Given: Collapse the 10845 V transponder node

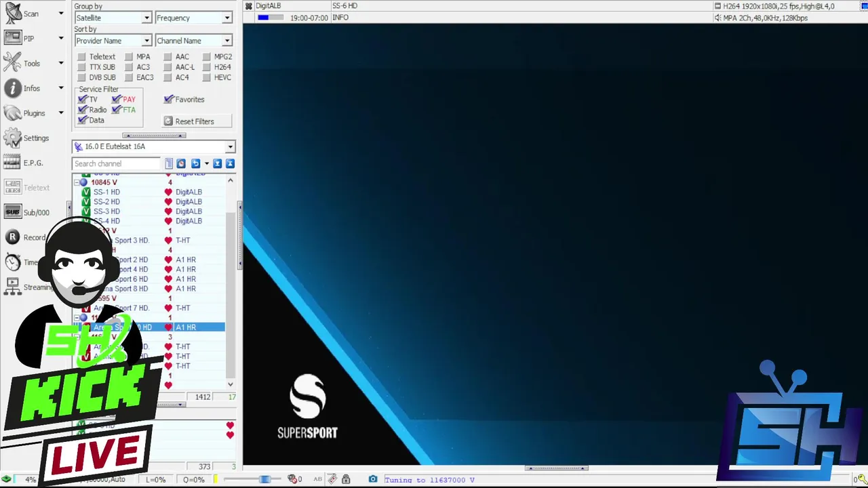Looking at the screenshot, I should [77, 182].
